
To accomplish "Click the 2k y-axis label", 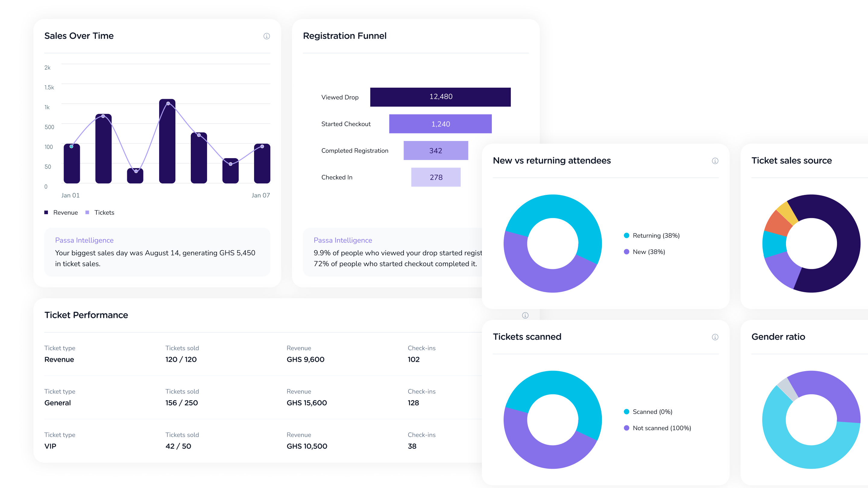I will tap(48, 68).
